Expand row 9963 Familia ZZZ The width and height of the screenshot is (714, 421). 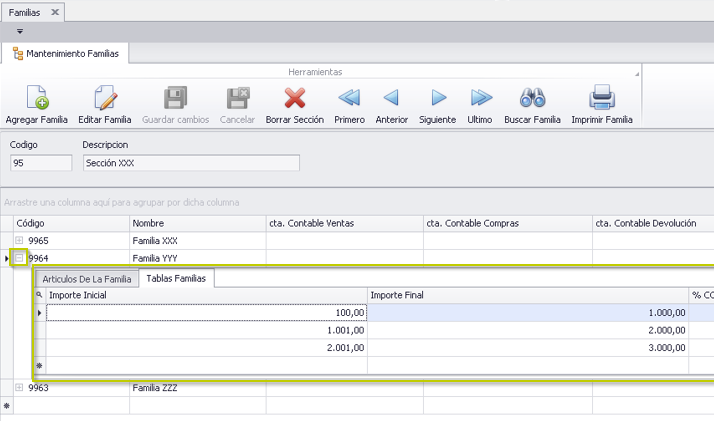tap(19, 387)
